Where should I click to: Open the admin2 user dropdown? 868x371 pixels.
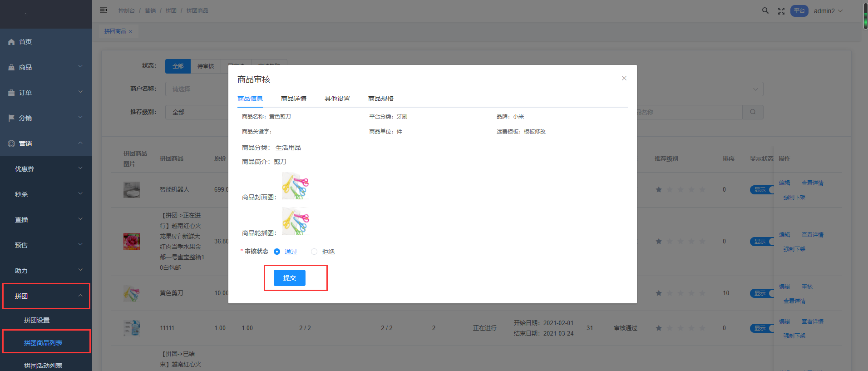[828, 11]
